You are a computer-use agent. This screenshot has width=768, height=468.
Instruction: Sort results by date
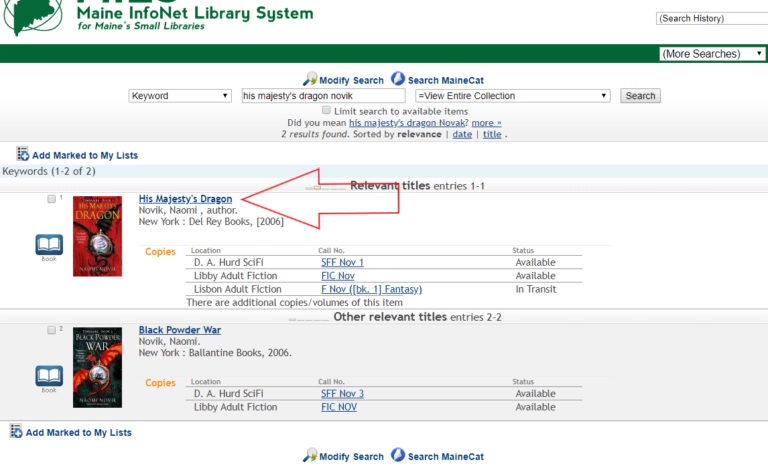point(462,134)
